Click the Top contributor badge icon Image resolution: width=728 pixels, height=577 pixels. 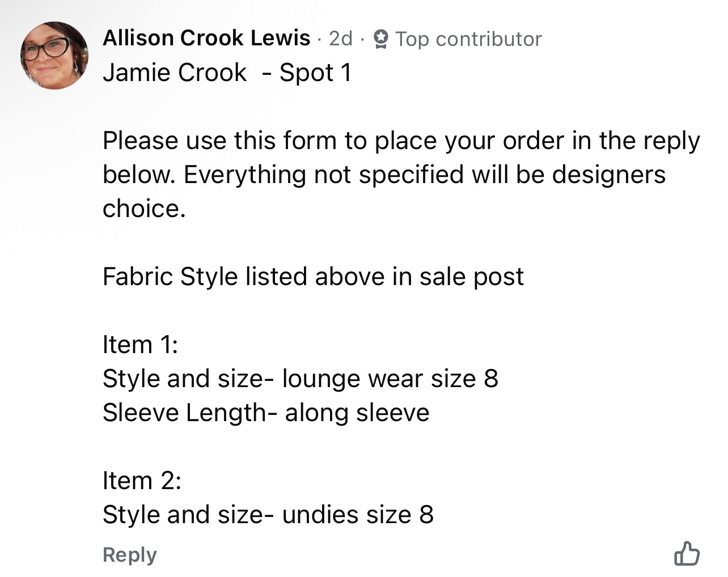(x=381, y=39)
